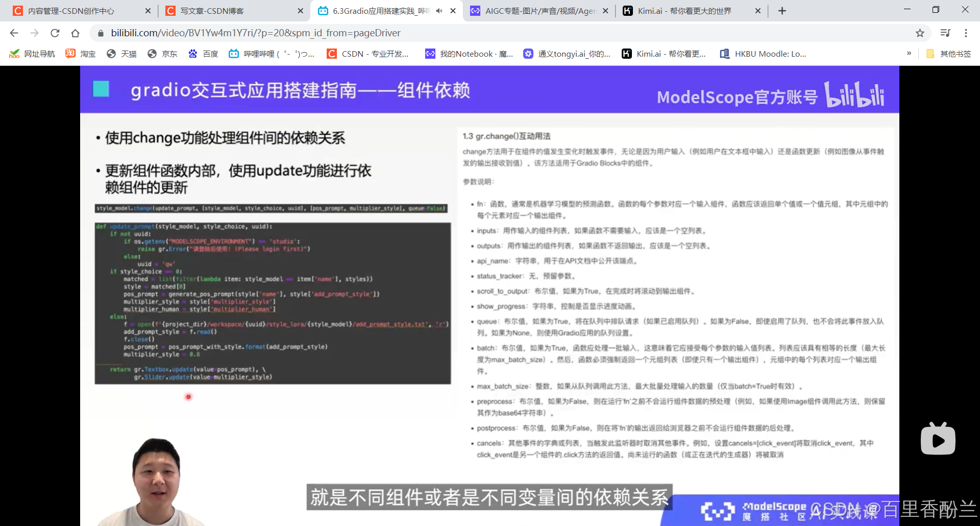Open 淘宝 bookmark
The image size is (980, 526).
81,54
